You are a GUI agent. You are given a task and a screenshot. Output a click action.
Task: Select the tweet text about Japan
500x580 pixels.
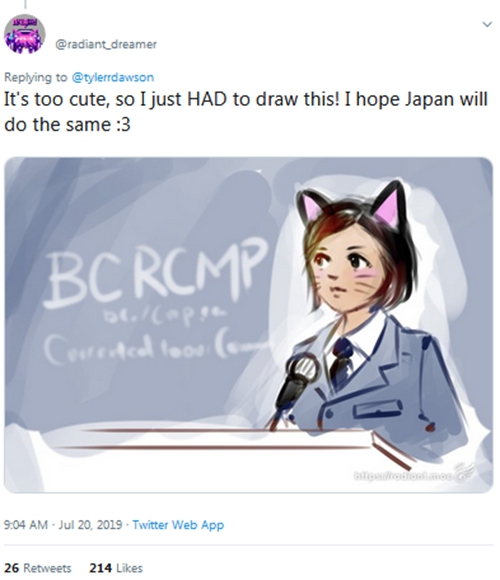tap(246, 112)
